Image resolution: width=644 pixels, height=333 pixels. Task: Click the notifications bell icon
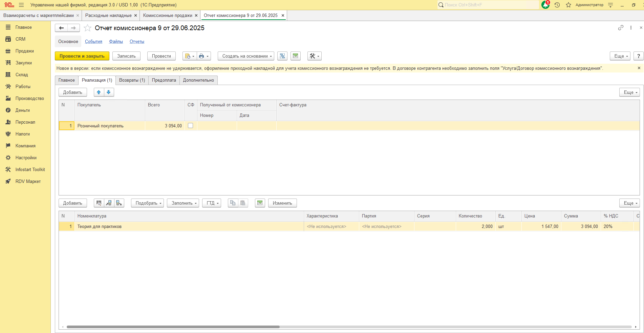tap(545, 5)
